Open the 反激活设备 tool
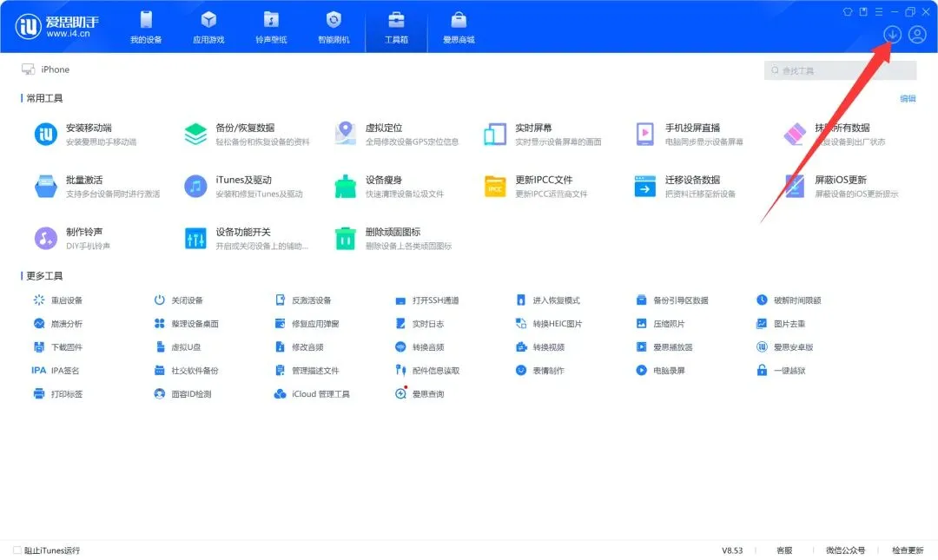 (303, 300)
